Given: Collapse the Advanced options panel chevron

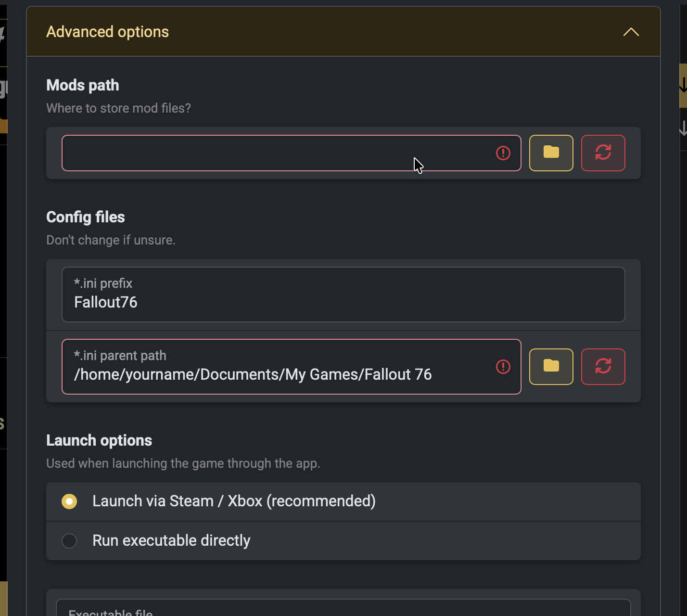Looking at the screenshot, I should pyautogui.click(x=631, y=32).
